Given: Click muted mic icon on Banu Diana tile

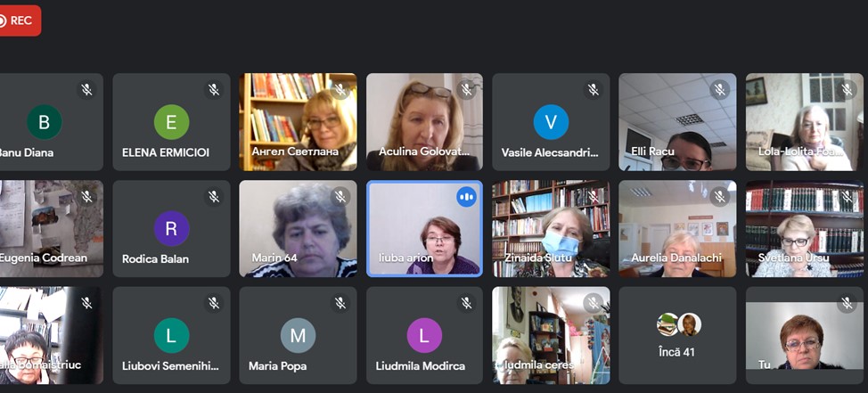Looking at the screenshot, I should [x=86, y=90].
